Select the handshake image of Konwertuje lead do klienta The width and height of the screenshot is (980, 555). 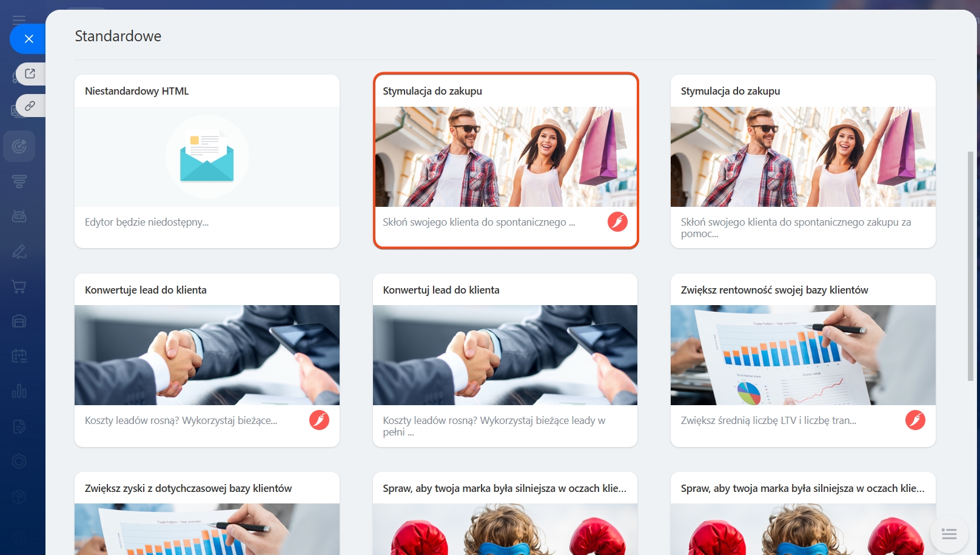pos(207,355)
